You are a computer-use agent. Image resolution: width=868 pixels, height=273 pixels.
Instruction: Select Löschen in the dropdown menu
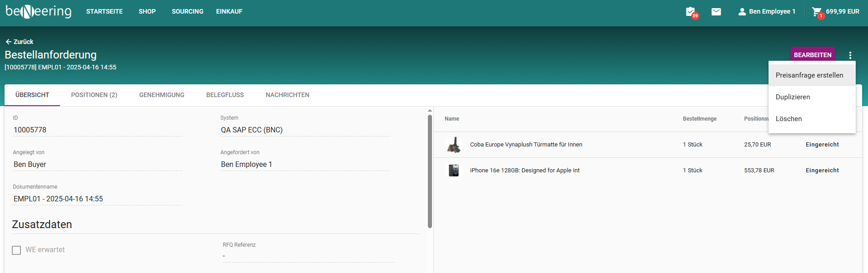[x=789, y=119]
